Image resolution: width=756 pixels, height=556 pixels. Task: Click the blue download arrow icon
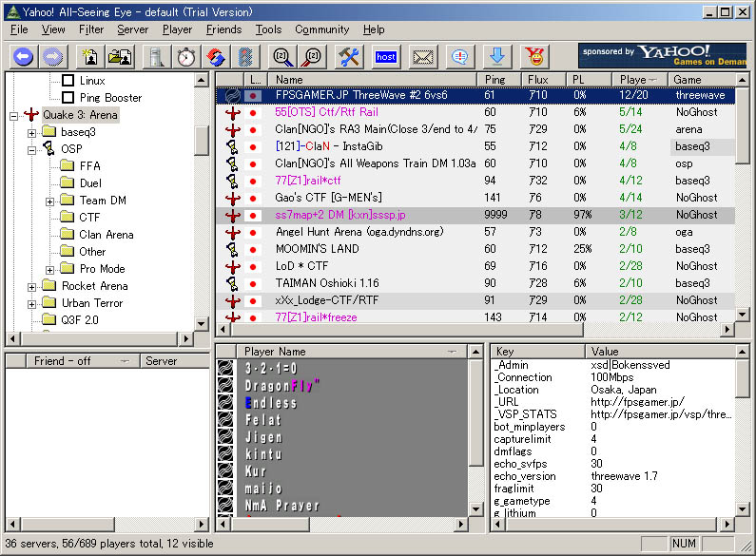click(x=497, y=57)
